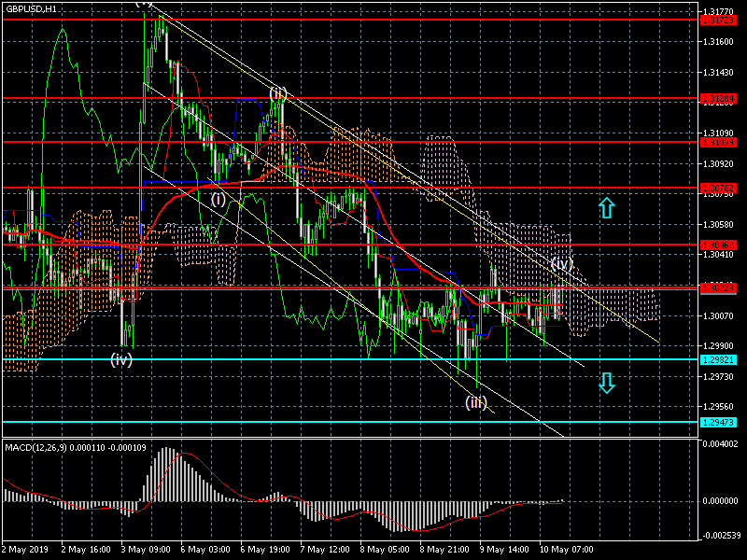The image size is (747, 560).
Task: Click wave label (iii) near the low
Action: [476, 402]
